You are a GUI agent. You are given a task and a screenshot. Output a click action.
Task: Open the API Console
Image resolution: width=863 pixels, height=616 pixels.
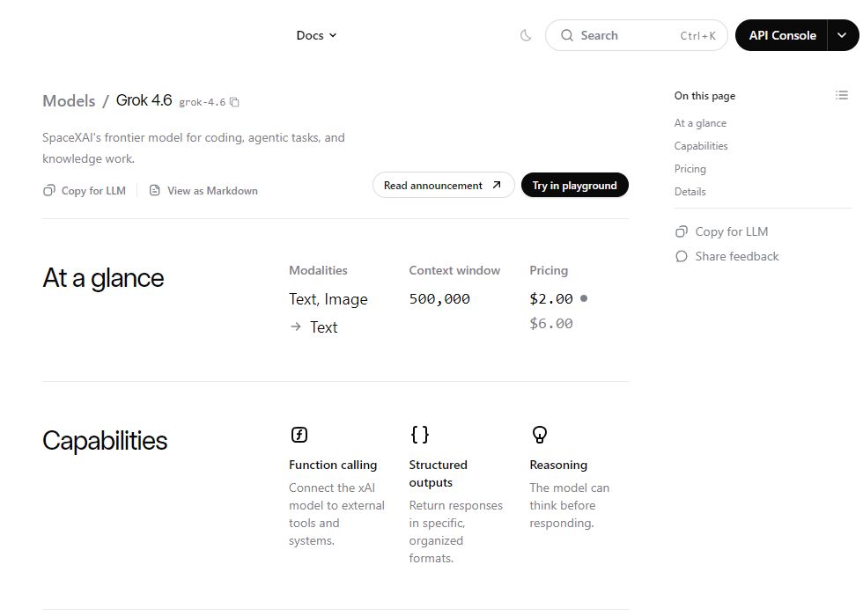[782, 35]
